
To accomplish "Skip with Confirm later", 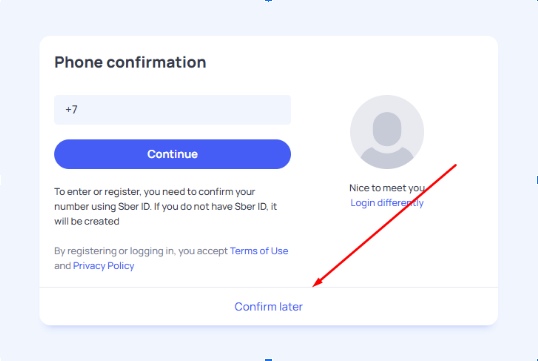I will tap(268, 306).
